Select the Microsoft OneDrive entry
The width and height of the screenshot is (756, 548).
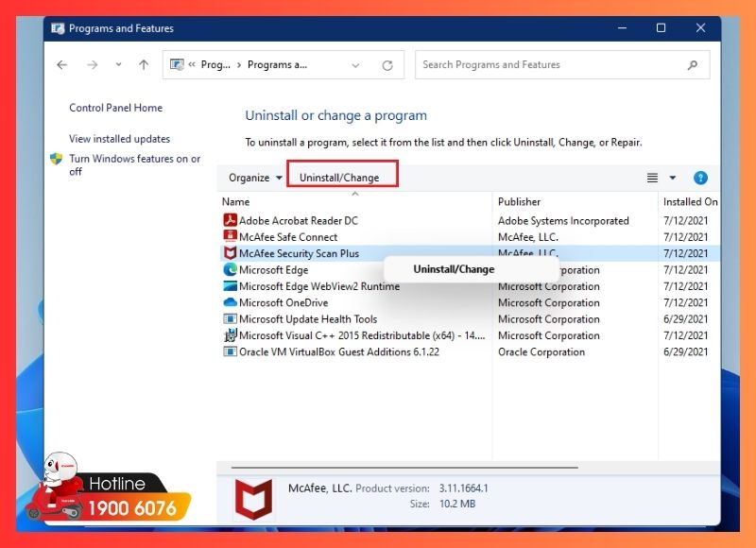click(283, 302)
